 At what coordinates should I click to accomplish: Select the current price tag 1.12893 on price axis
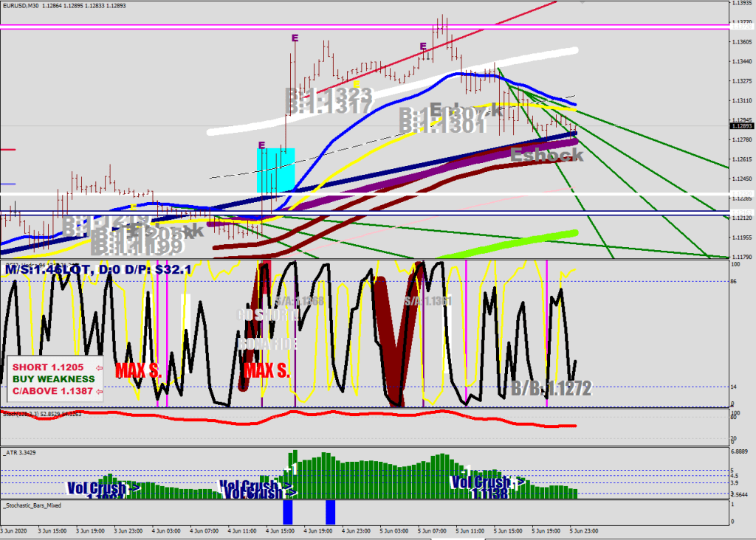(x=740, y=126)
